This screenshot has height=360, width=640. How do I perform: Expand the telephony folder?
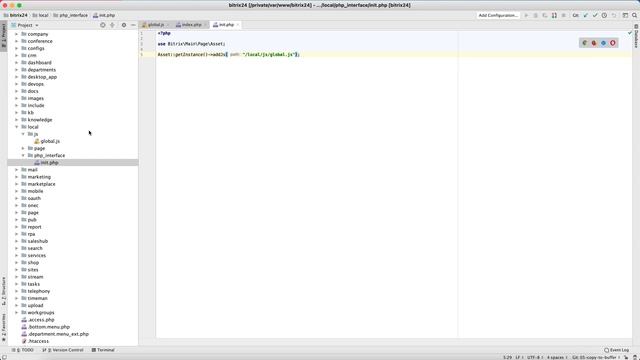click(17, 291)
